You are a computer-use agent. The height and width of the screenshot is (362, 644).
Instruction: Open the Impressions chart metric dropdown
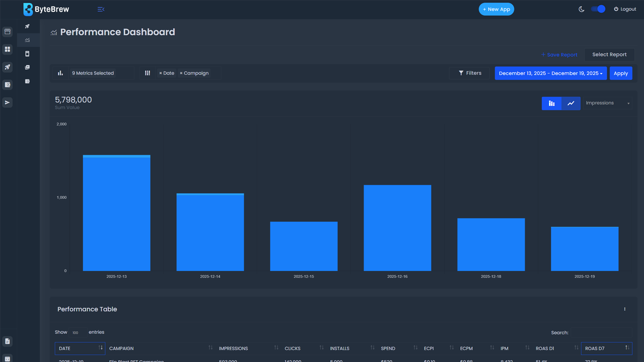(x=608, y=103)
